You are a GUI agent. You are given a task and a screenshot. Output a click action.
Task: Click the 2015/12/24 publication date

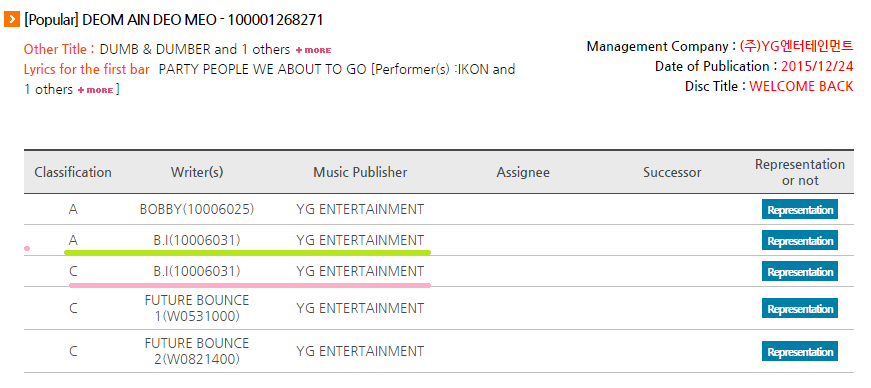tap(818, 66)
